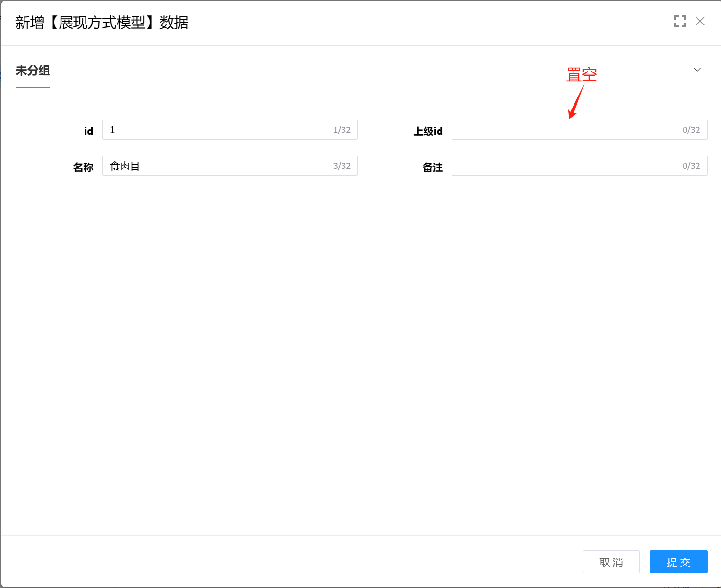Click the 3/32 counter in 名称 field
Viewport: 721px width, 588px height.
coord(342,166)
